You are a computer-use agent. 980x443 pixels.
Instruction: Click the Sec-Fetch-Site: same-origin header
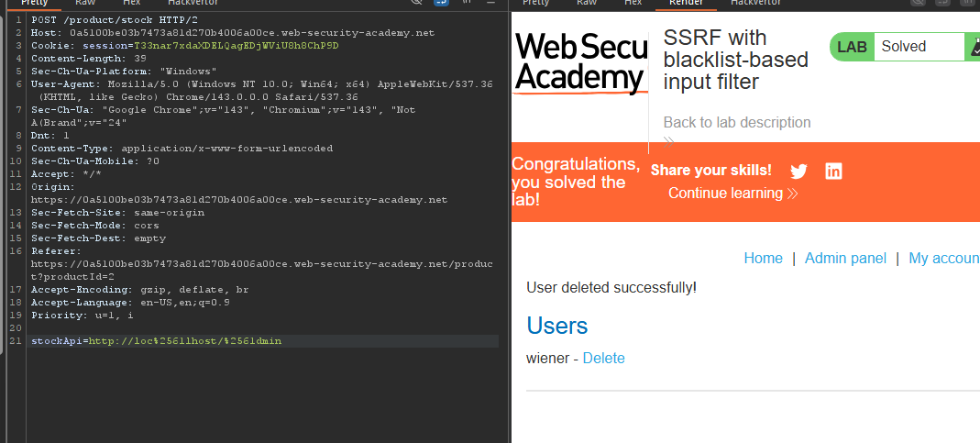117,212
